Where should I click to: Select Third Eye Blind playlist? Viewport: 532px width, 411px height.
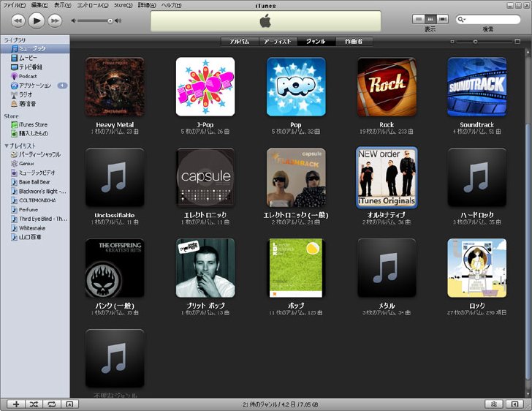click(35, 219)
